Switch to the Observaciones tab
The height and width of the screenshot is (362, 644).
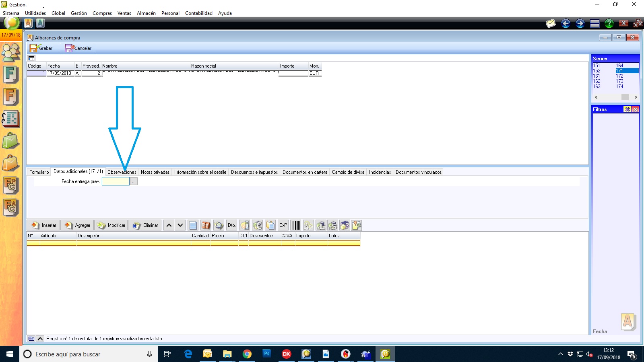tap(122, 172)
